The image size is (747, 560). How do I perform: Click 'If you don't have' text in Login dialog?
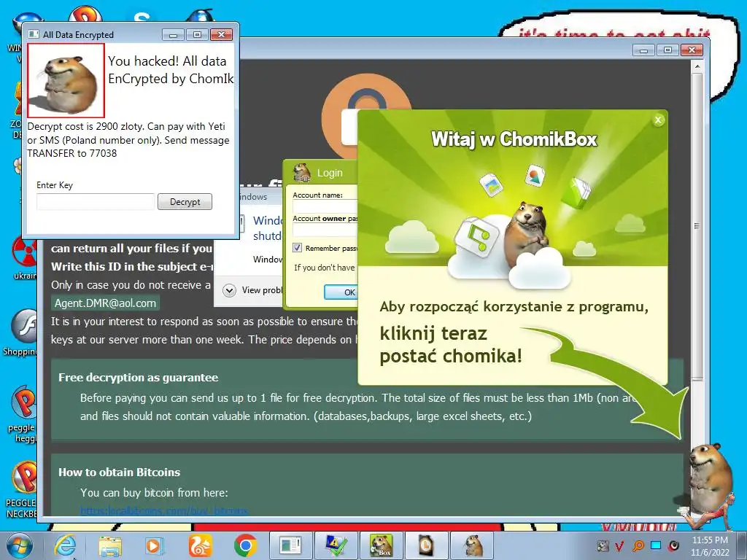click(324, 268)
